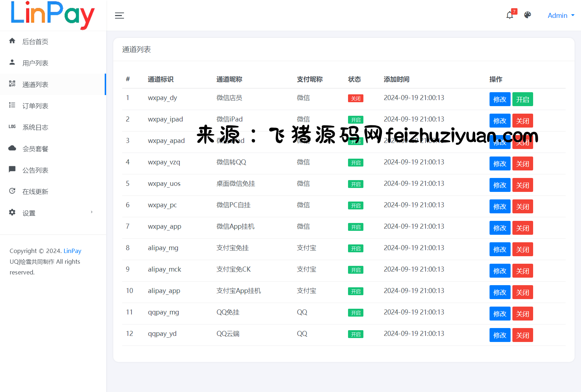Click the hamburger menu toggle icon
581x392 pixels.
119,15
